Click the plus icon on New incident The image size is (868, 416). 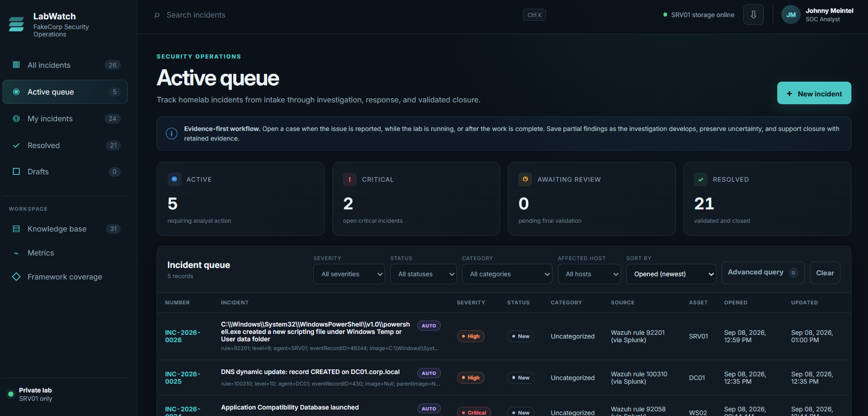(x=789, y=94)
